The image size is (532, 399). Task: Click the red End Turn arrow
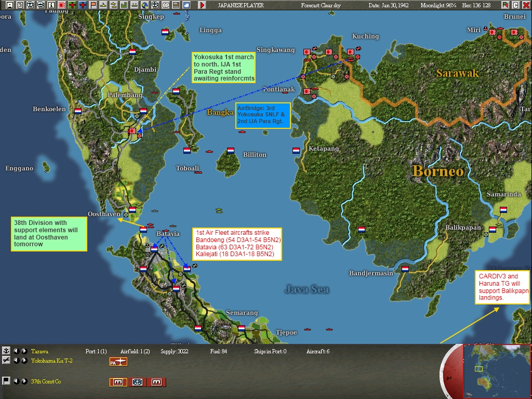[202, 5]
